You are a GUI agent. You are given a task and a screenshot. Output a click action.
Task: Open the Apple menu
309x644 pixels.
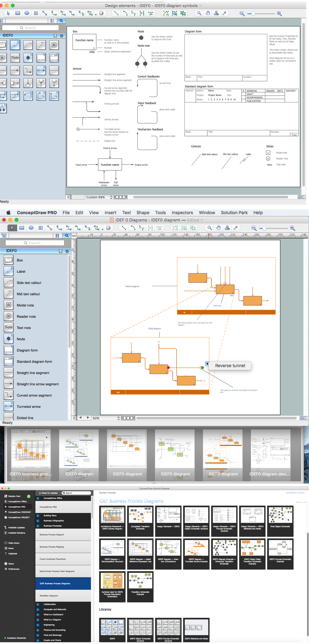click(x=9, y=212)
